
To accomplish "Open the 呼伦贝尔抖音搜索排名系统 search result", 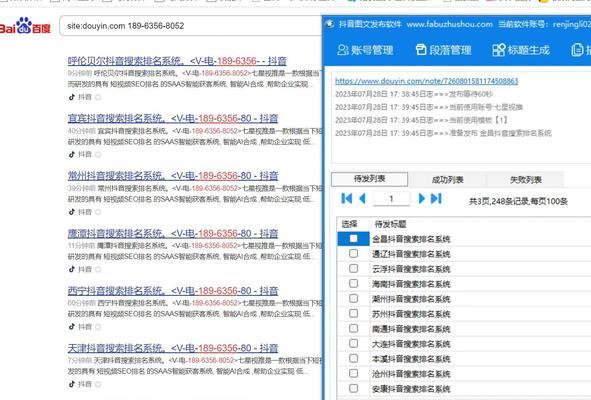I will tap(177, 61).
